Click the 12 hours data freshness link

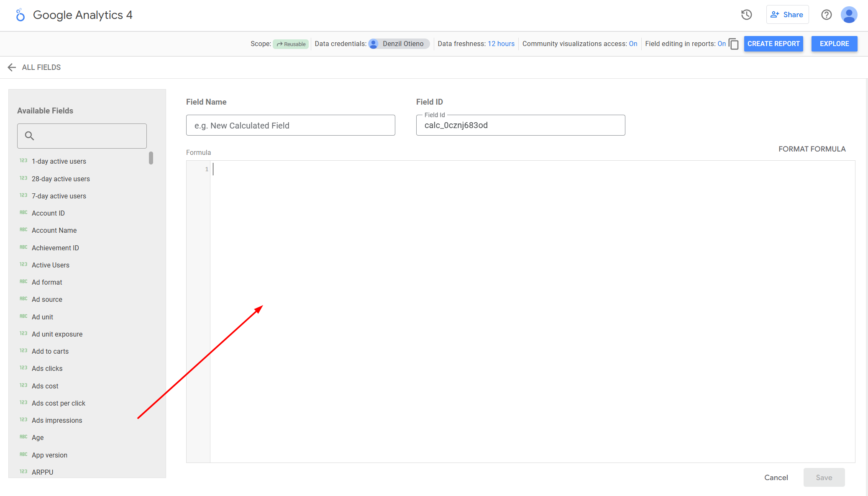point(501,44)
